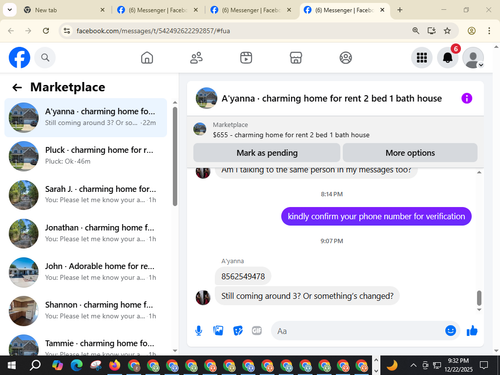Open Jonathan conversation in list
The image size is (500, 375).
(86, 233)
